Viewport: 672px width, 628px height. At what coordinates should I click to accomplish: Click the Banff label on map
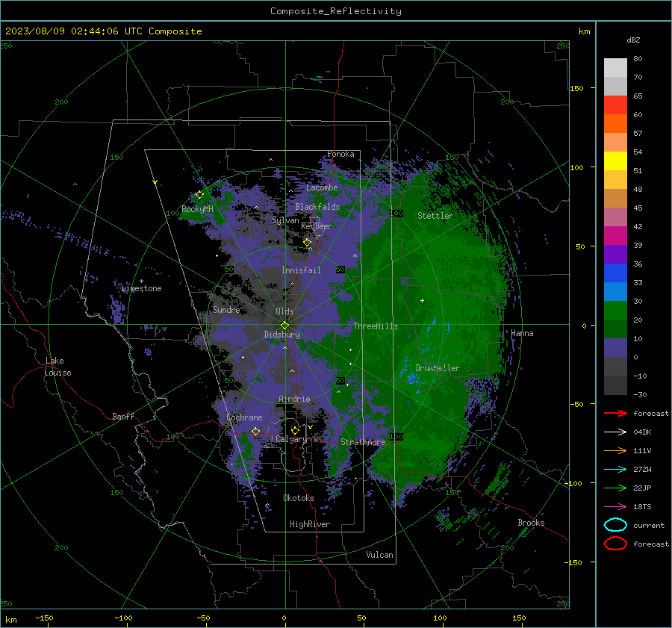[123, 416]
